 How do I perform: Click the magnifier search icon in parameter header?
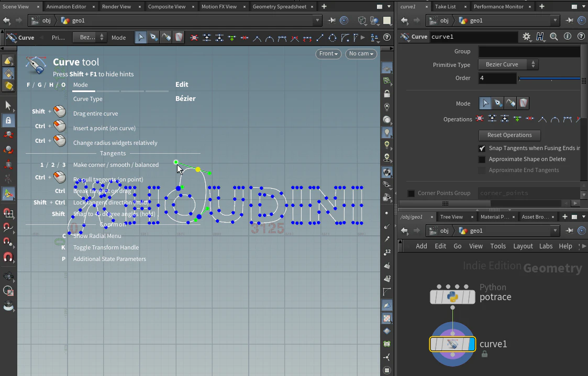[x=554, y=37]
